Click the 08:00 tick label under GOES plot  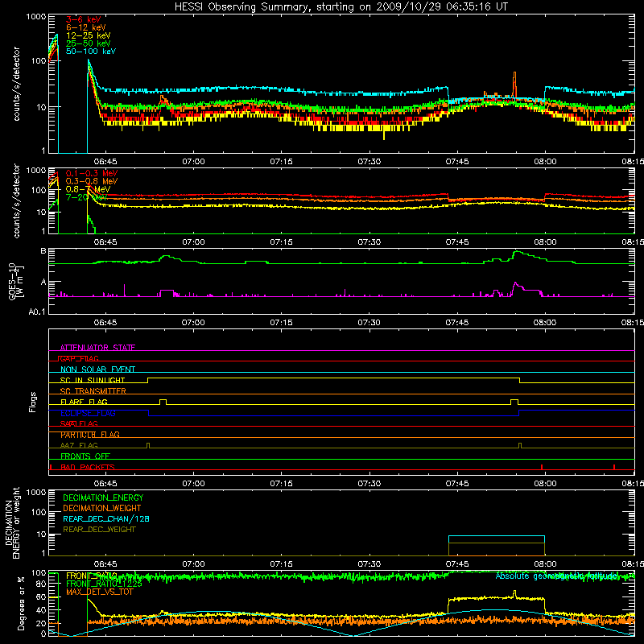[545, 323]
